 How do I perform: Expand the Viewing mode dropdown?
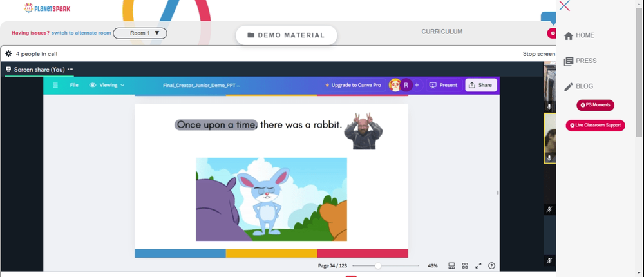pos(107,85)
